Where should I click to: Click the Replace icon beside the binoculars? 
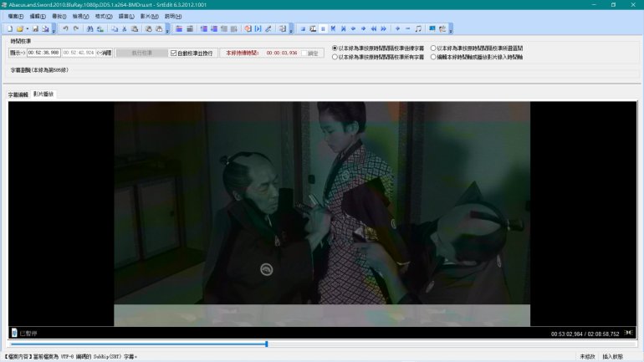100,28
